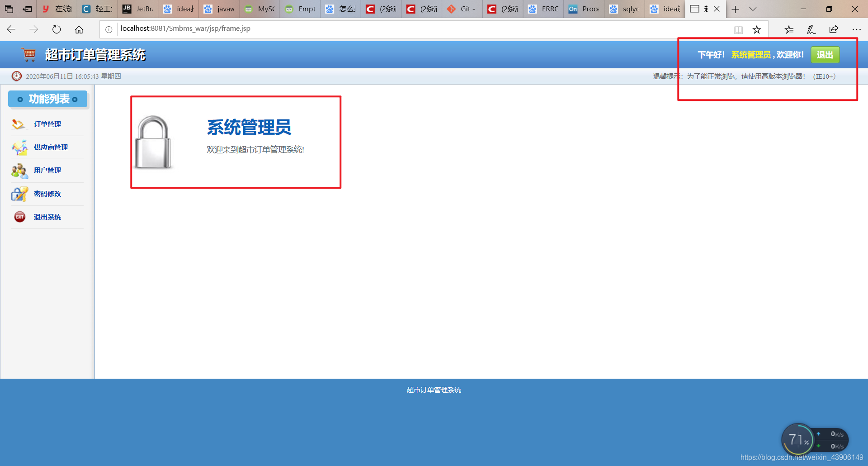
Task: Select 退出系统 in the sidebar
Action: (x=47, y=217)
